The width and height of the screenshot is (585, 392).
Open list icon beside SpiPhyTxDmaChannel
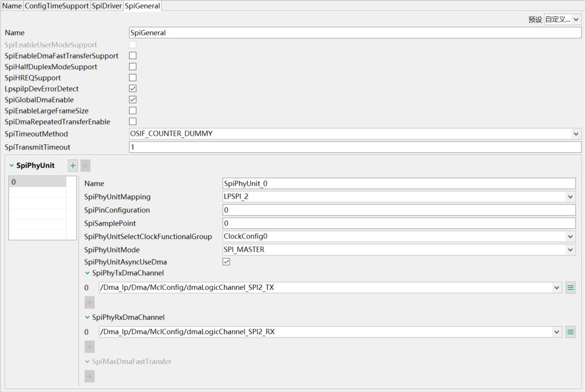tap(571, 287)
